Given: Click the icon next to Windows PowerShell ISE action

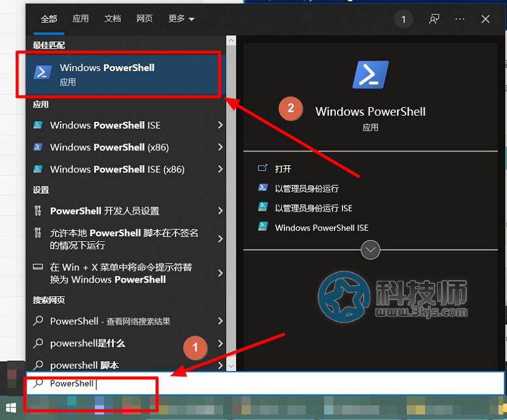Looking at the screenshot, I should [x=263, y=226].
